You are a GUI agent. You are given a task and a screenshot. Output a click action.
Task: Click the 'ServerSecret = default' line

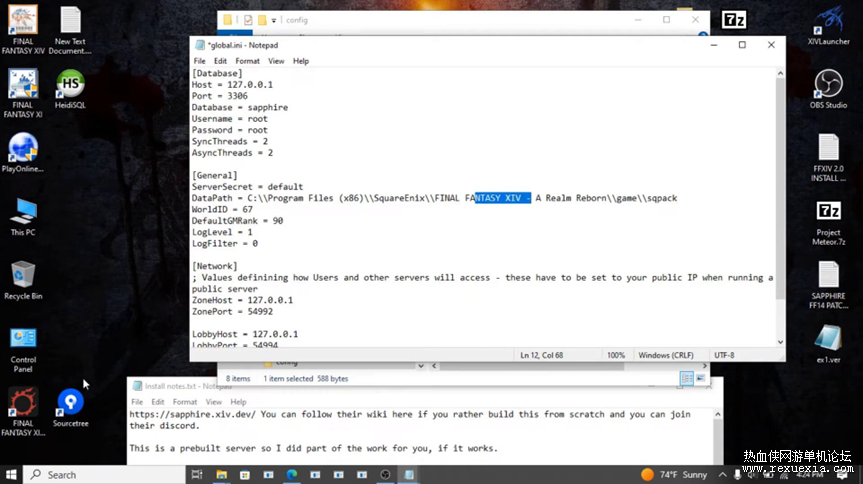[x=247, y=187]
